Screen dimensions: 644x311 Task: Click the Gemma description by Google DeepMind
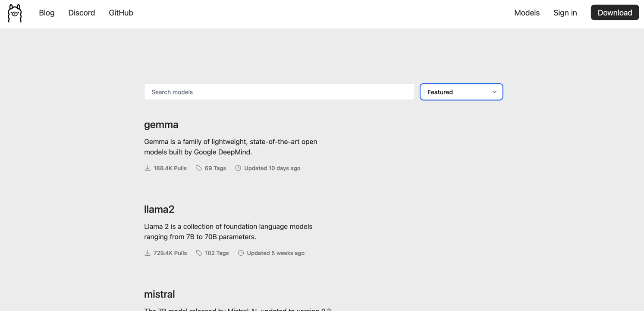[x=231, y=147]
